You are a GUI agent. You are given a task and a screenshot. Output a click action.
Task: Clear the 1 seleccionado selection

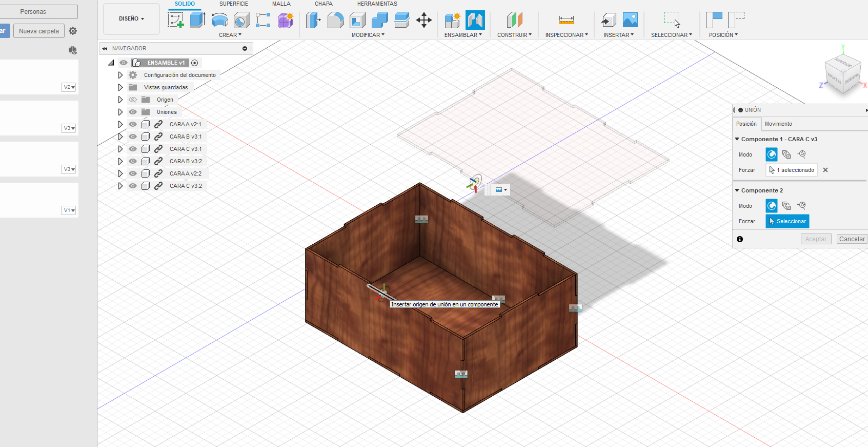coord(825,170)
